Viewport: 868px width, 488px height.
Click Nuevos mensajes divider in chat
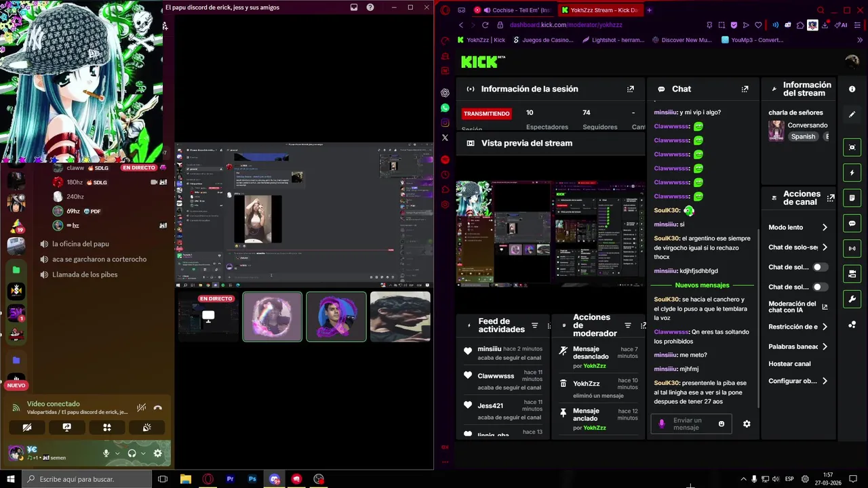pos(702,285)
